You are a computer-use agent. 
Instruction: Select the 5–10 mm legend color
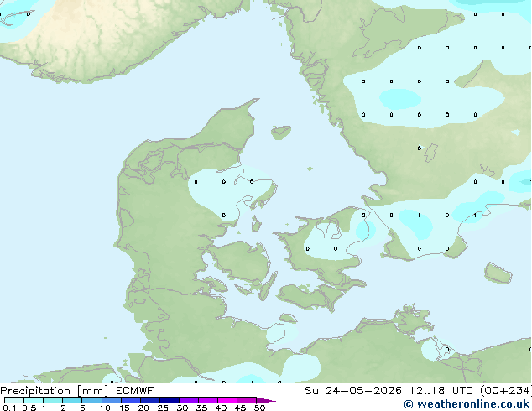[x=91, y=400]
